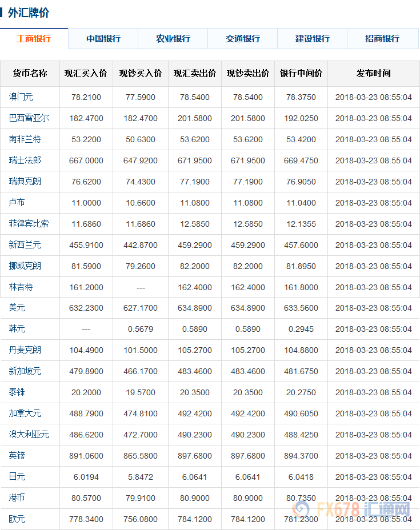
Task: Open the 农业银行 tab
Action: [173, 38]
